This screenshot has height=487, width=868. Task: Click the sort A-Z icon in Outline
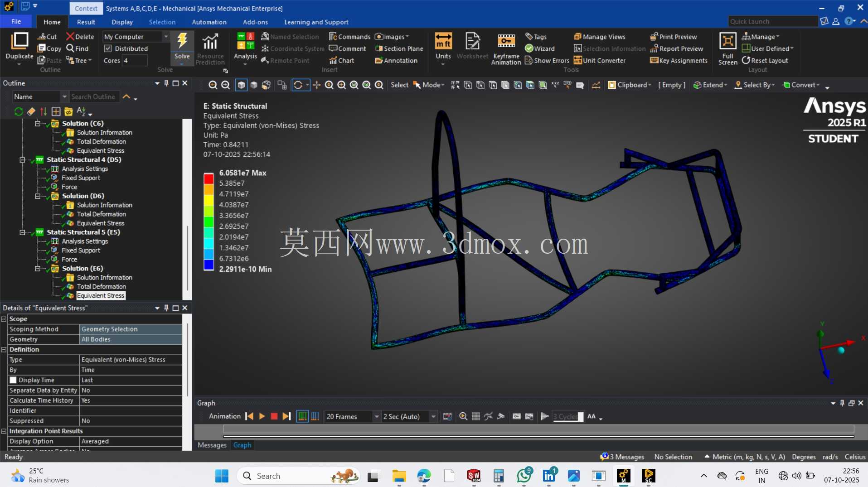81,111
